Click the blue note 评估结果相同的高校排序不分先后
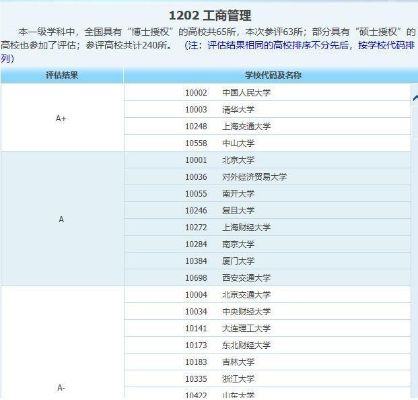418x400 pixels. pos(279,45)
